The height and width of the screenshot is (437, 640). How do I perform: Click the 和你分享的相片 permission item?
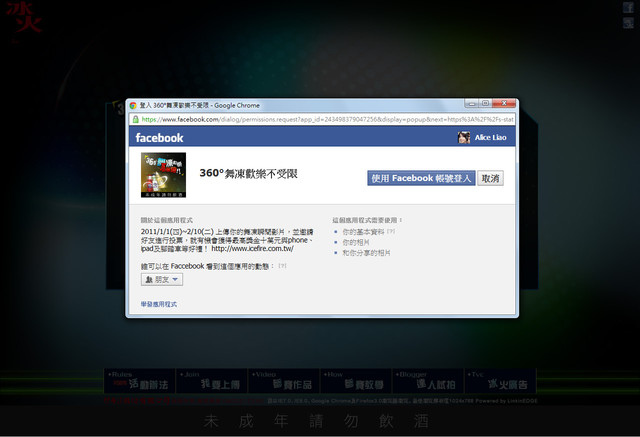[x=366, y=253]
